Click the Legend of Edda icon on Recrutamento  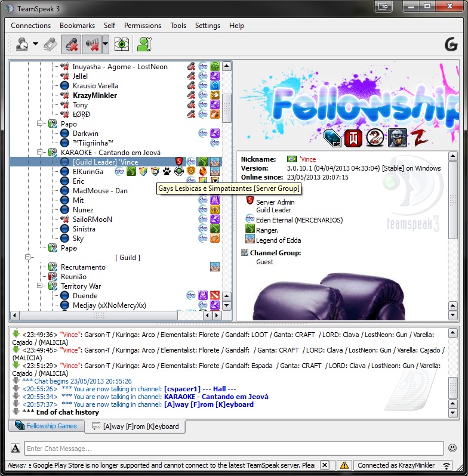[x=215, y=267]
